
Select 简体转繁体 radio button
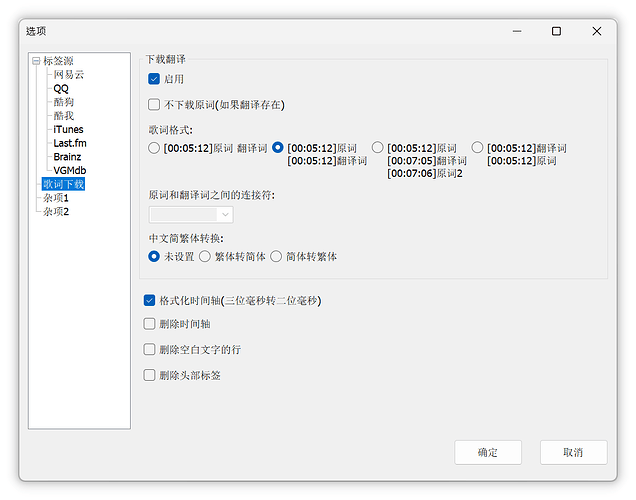[x=276, y=256]
